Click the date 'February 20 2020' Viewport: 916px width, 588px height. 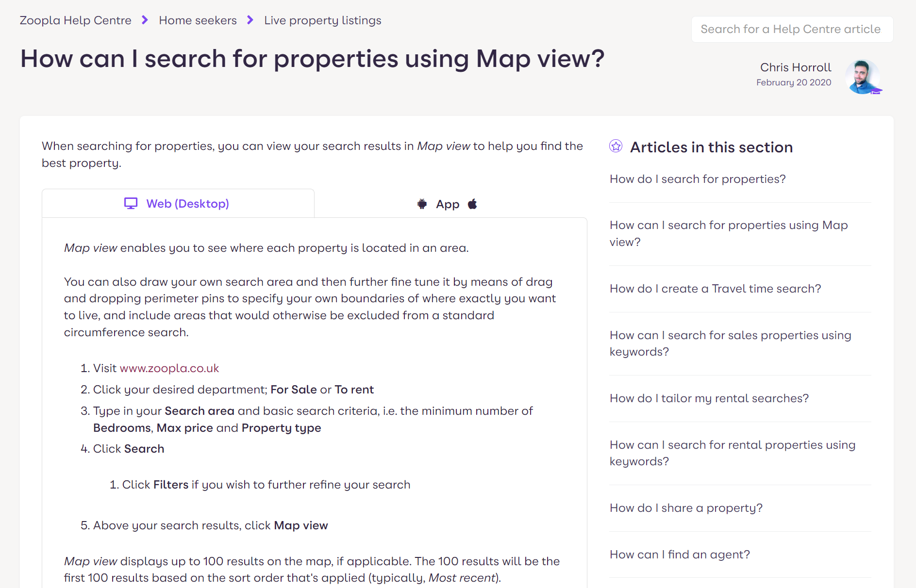pos(794,82)
